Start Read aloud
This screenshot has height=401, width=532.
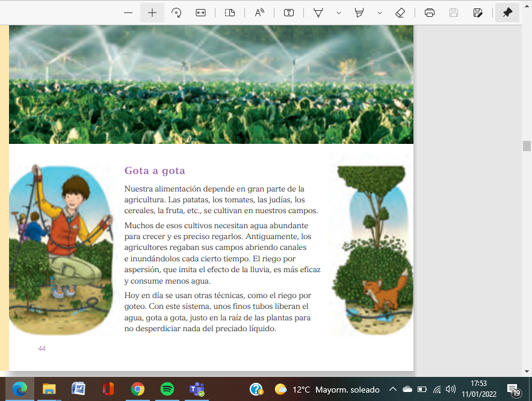259,13
